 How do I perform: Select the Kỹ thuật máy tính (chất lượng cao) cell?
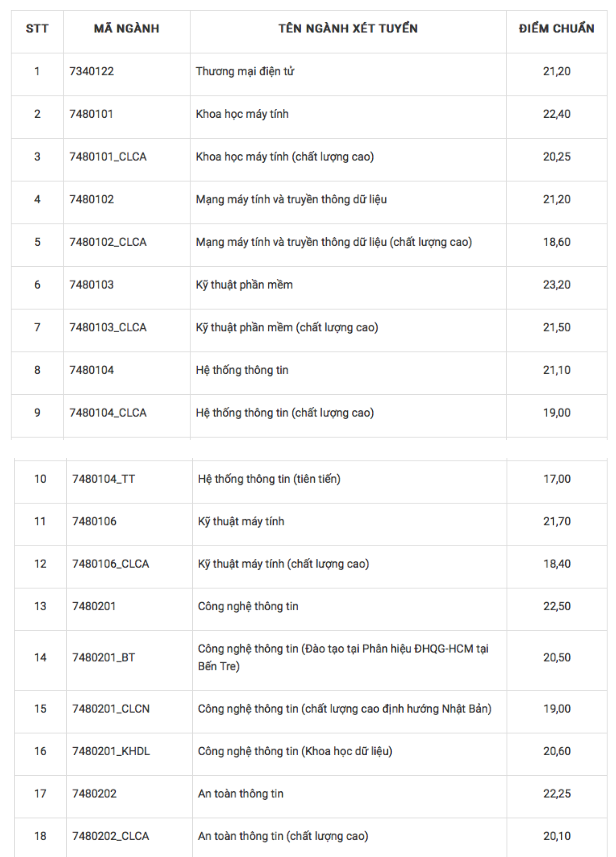(283, 564)
